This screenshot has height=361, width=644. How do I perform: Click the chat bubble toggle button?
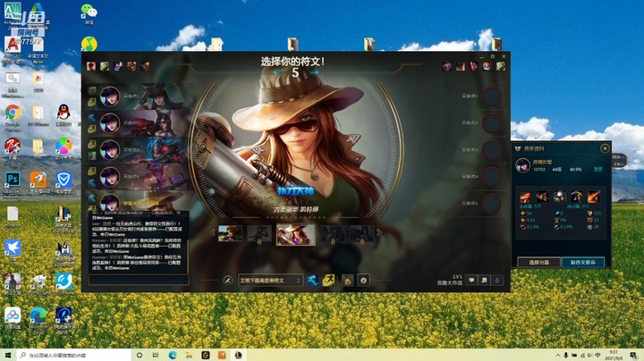(471, 281)
